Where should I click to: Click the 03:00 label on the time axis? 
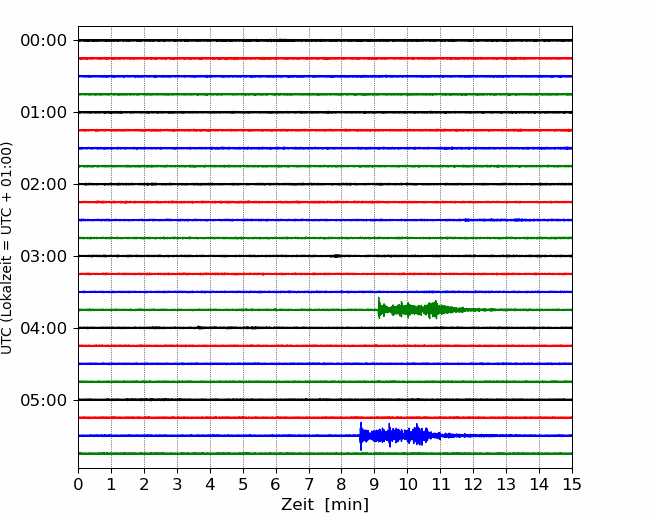pos(44,256)
